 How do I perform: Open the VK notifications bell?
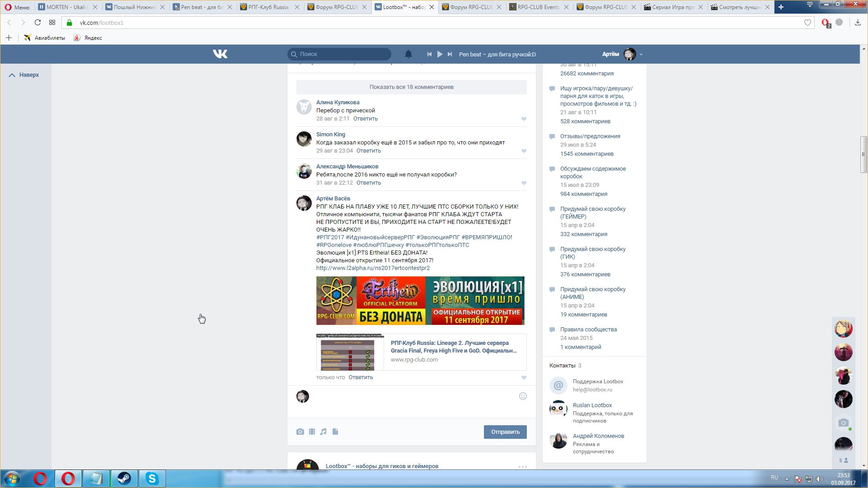[x=408, y=54]
